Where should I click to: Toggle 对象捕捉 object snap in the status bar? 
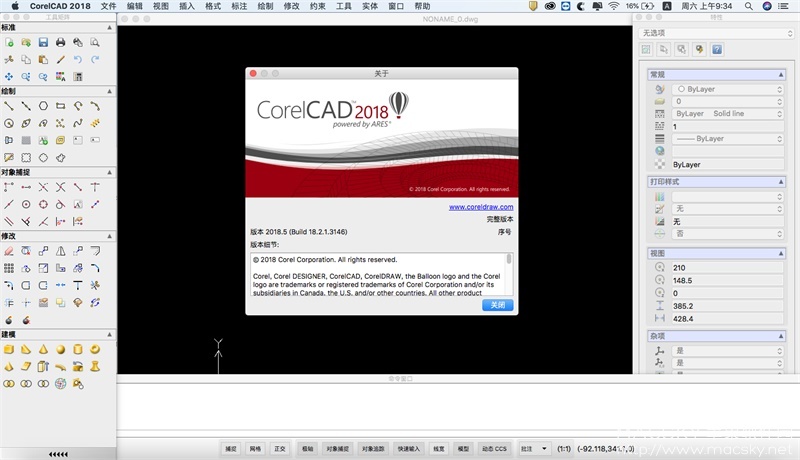tap(337, 449)
